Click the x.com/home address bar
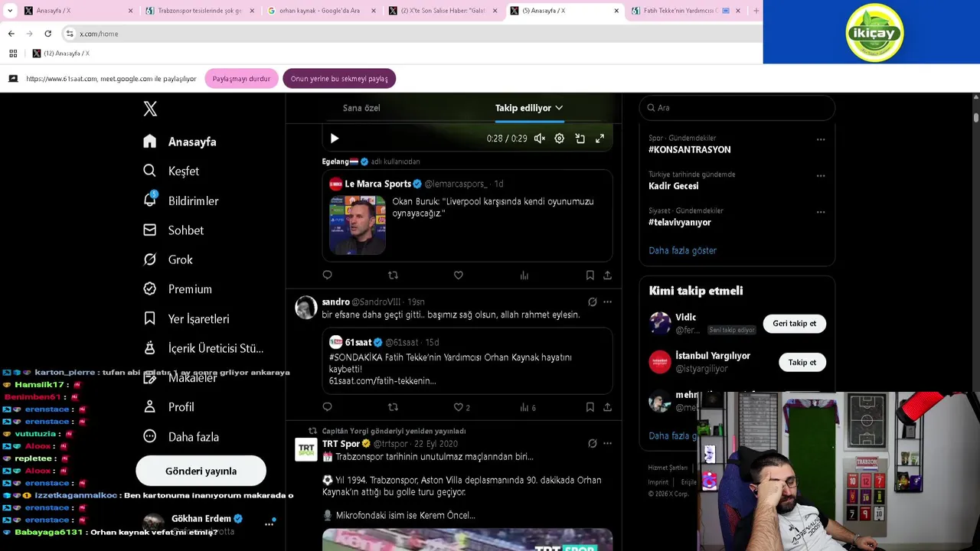The height and width of the screenshot is (551, 980). click(x=413, y=34)
